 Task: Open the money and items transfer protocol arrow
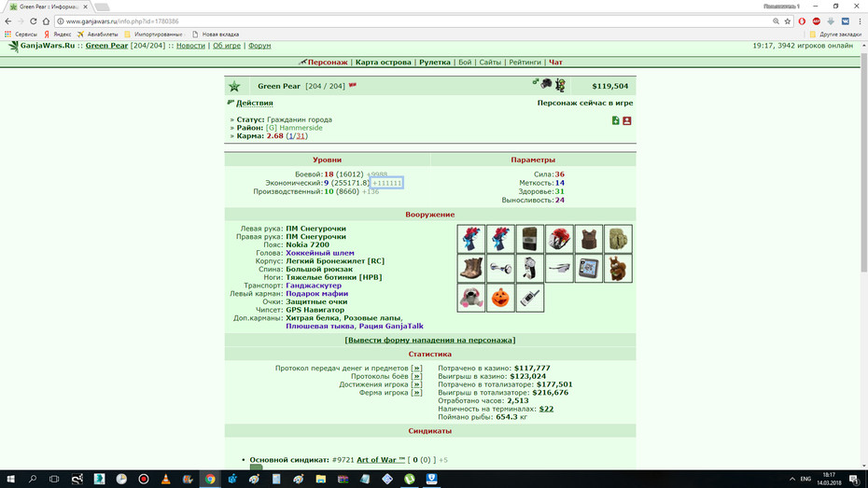[x=416, y=368]
